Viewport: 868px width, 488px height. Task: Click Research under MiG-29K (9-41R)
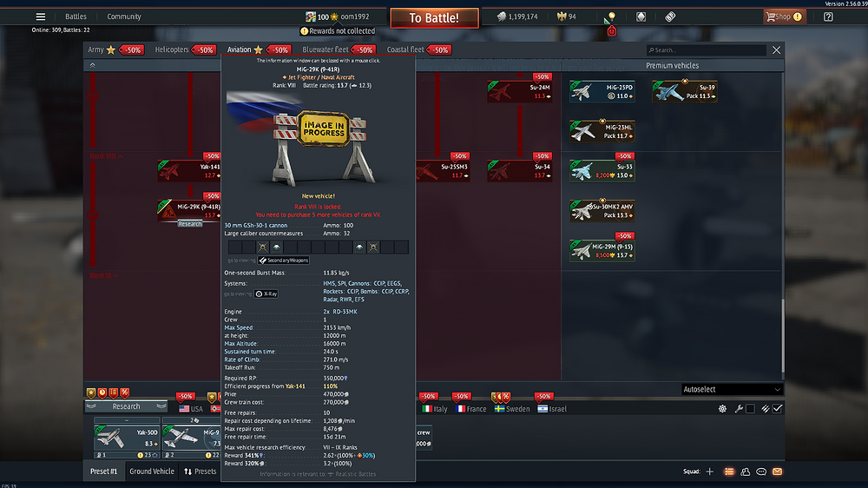click(x=190, y=224)
